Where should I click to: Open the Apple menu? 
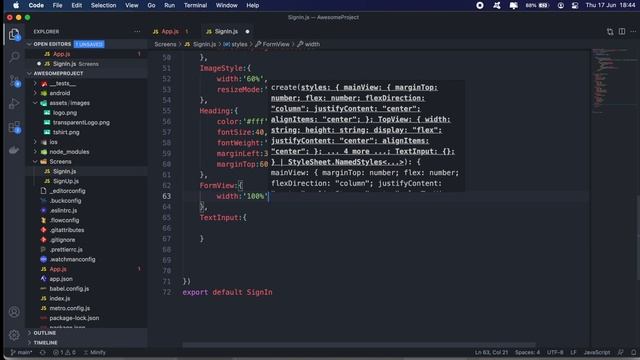point(16,5)
